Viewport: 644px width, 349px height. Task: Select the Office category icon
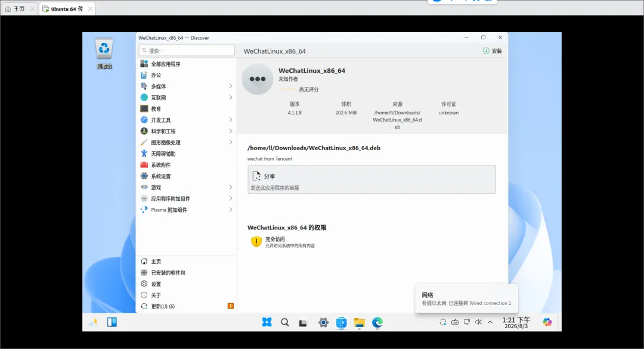coord(144,75)
